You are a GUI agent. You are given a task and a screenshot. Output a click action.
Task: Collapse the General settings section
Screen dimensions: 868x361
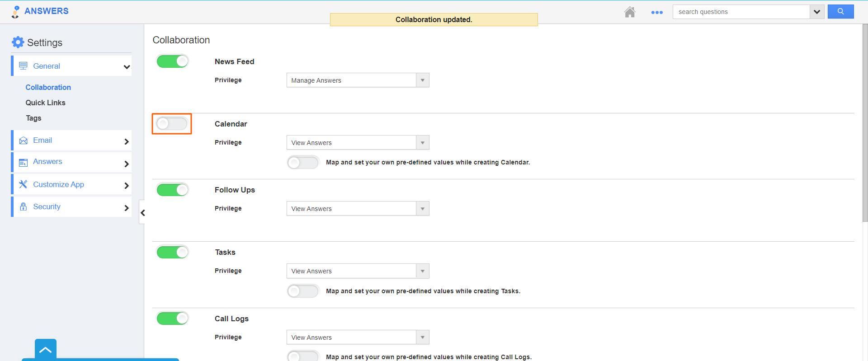point(127,67)
